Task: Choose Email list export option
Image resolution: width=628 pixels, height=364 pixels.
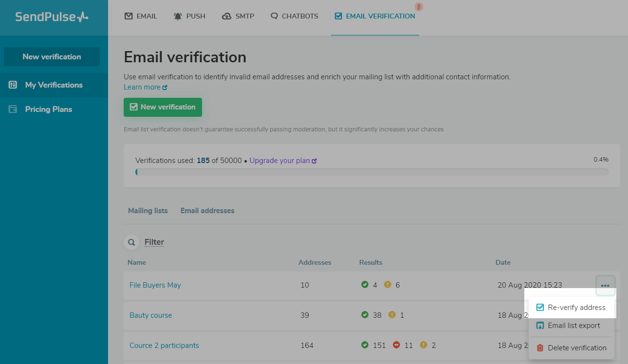Action: click(x=571, y=326)
